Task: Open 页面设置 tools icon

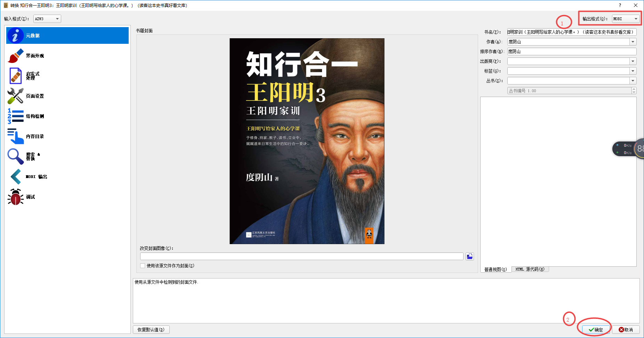Action: pyautogui.click(x=15, y=96)
